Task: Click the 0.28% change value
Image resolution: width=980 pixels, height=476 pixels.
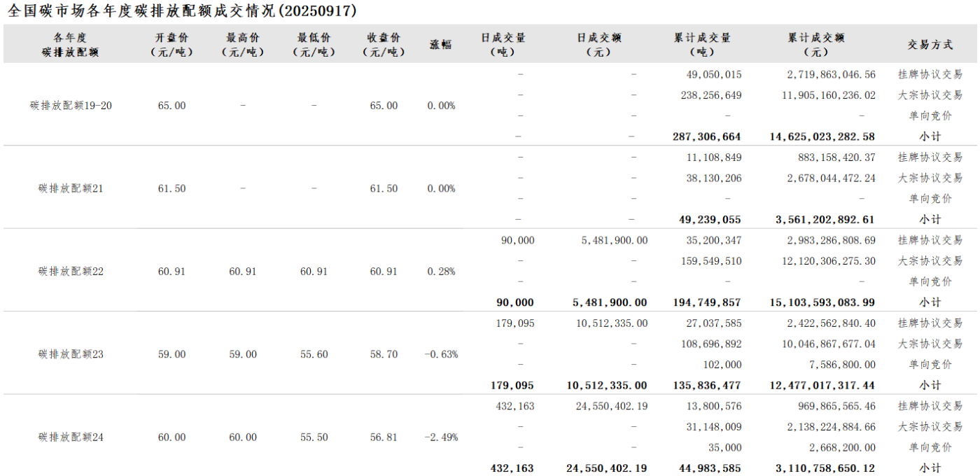Action: point(441,272)
